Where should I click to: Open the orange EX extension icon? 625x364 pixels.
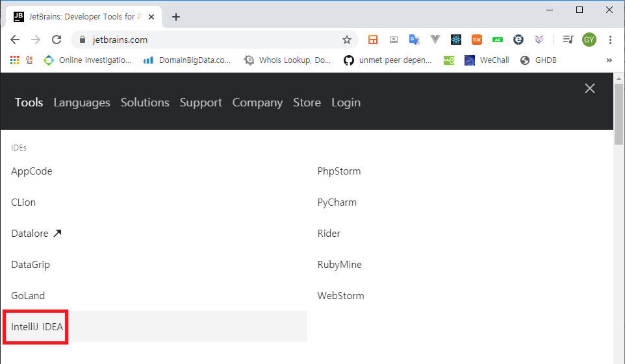477,40
